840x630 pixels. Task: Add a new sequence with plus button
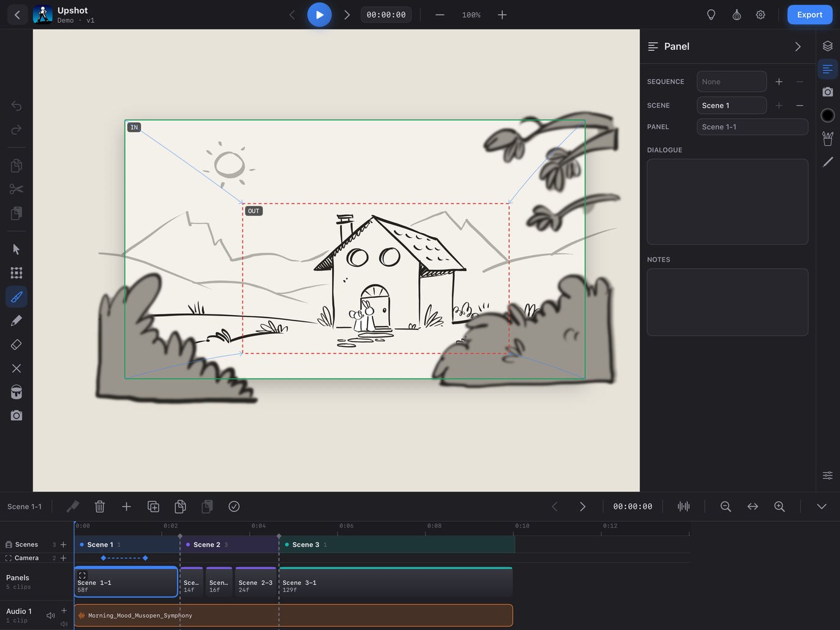coord(779,82)
